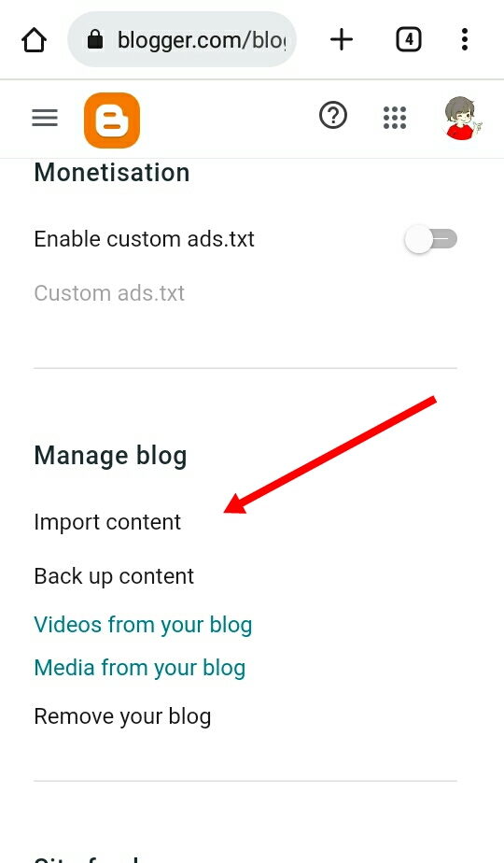Viewport: 504px width, 863px height.
Task: Follow the Videos from your blog link
Action: 143,625
